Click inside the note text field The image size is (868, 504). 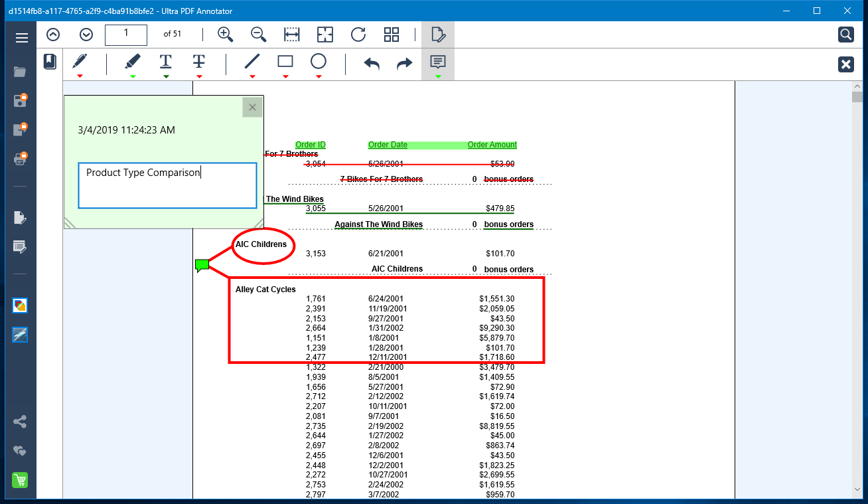point(167,185)
